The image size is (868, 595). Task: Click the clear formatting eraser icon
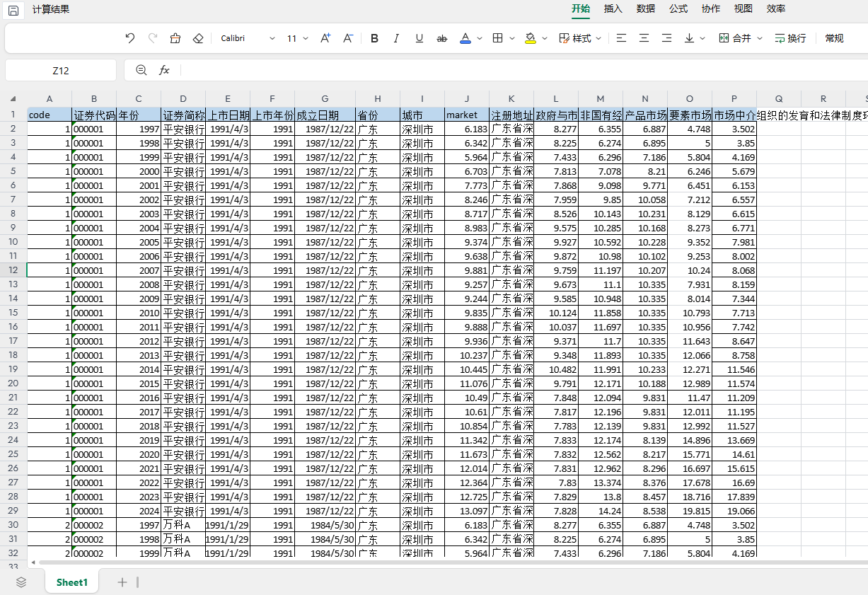click(x=198, y=38)
